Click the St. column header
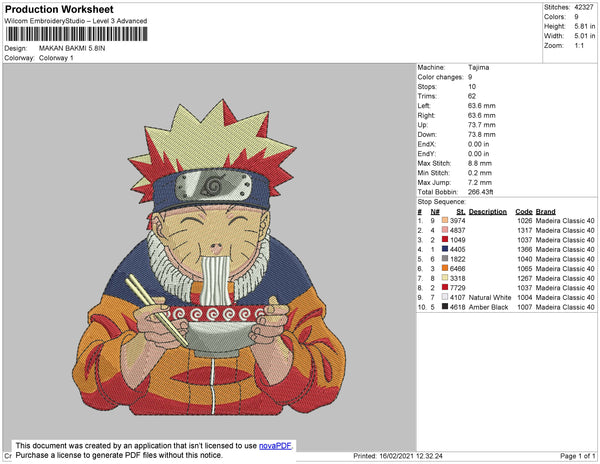The image size is (600, 464). 461,212
